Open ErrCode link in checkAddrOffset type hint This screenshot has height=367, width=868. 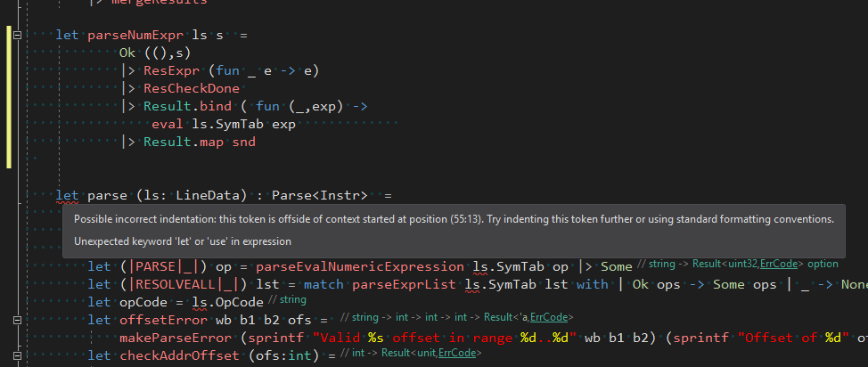[x=457, y=353]
